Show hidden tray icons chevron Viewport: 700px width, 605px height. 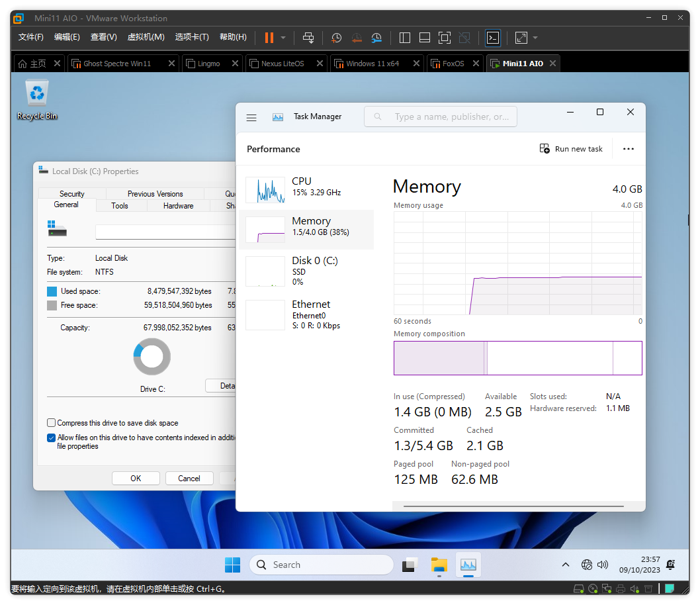click(565, 565)
